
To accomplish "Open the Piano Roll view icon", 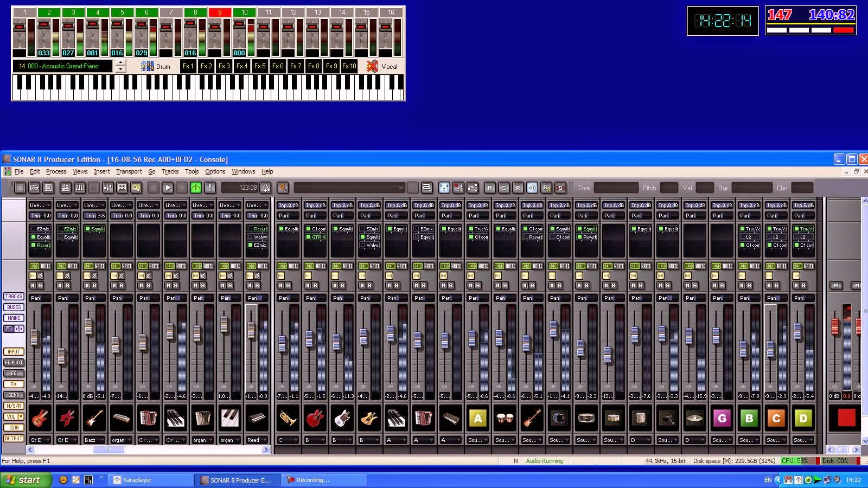I will [80, 188].
